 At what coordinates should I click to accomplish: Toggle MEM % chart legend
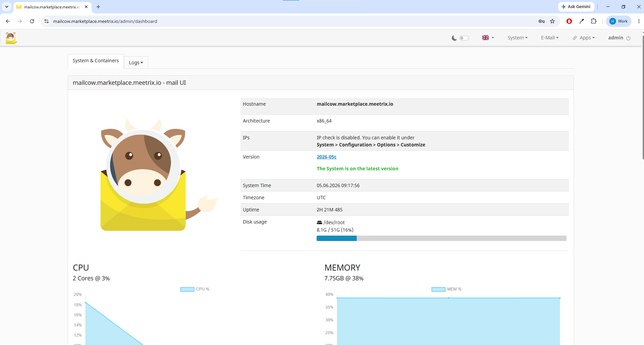(x=446, y=289)
